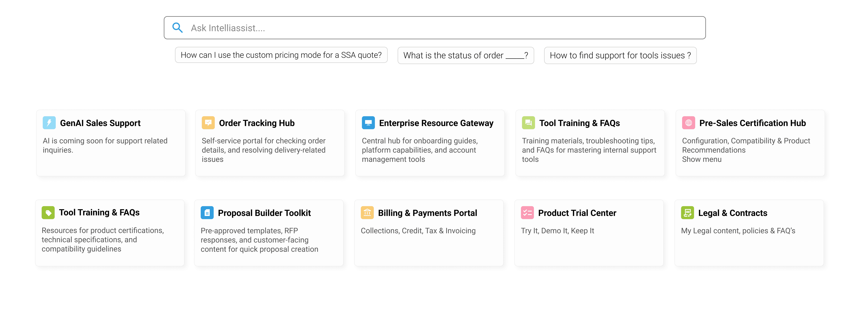Click the Product Trial Center checklist icon
Viewport: 868px width, 328px height.
(527, 213)
